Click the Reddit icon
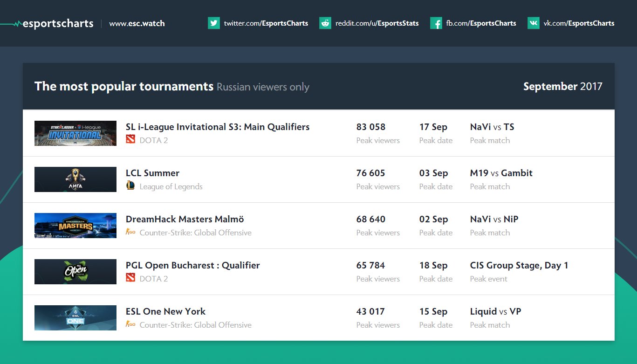Screen dimensions: 637x364 click(x=325, y=23)
